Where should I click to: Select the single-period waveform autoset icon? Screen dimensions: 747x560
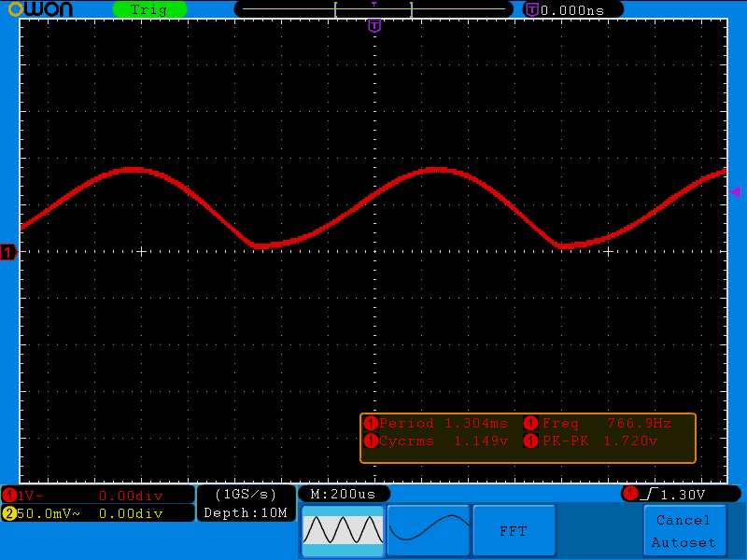coord(429,530)
